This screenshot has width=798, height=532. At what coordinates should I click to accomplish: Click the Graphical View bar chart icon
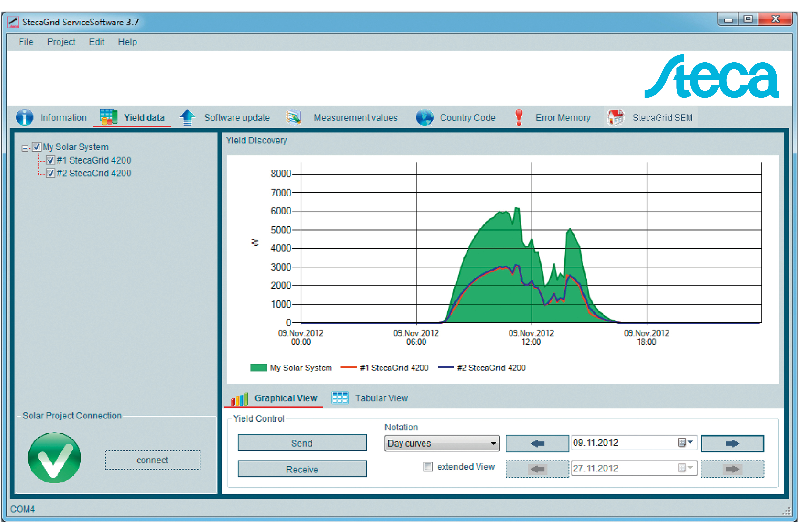click(x=240, y=399)
